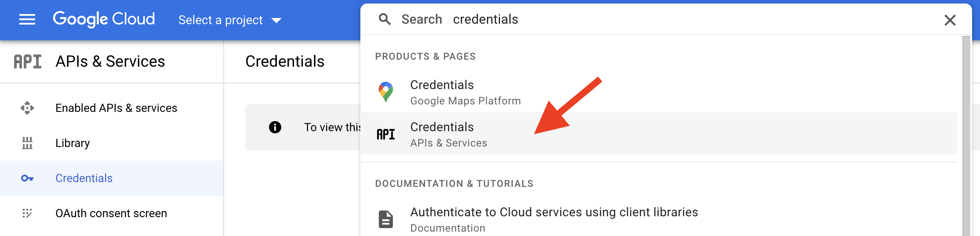Screen dimensions: 980x236
Task: Select OAuth consent screen sidebar item
Action: point(112,213)
